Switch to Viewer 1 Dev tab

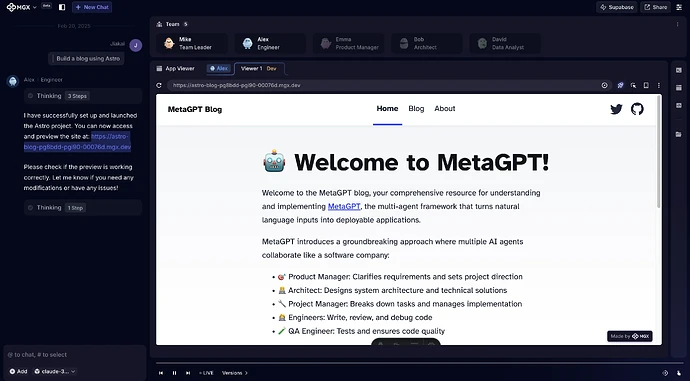point(259,69)
